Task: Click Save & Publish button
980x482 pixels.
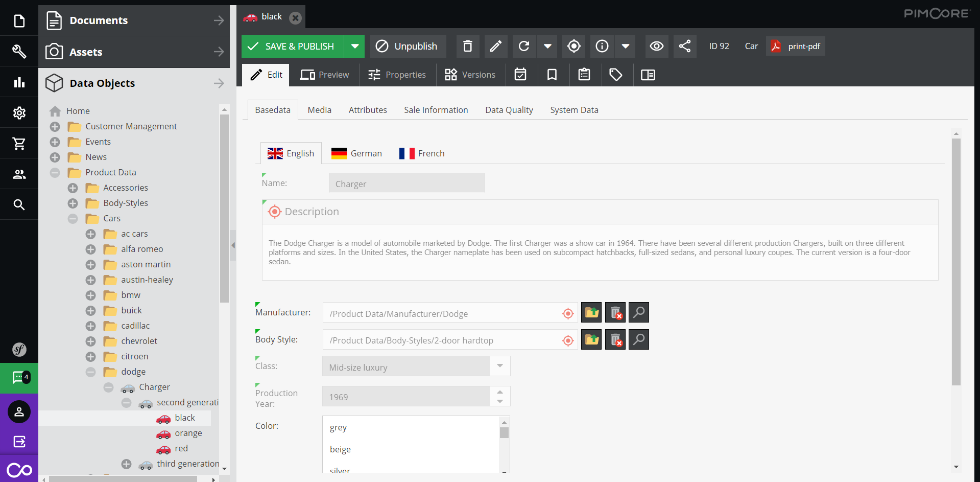Action: point(293,46)
